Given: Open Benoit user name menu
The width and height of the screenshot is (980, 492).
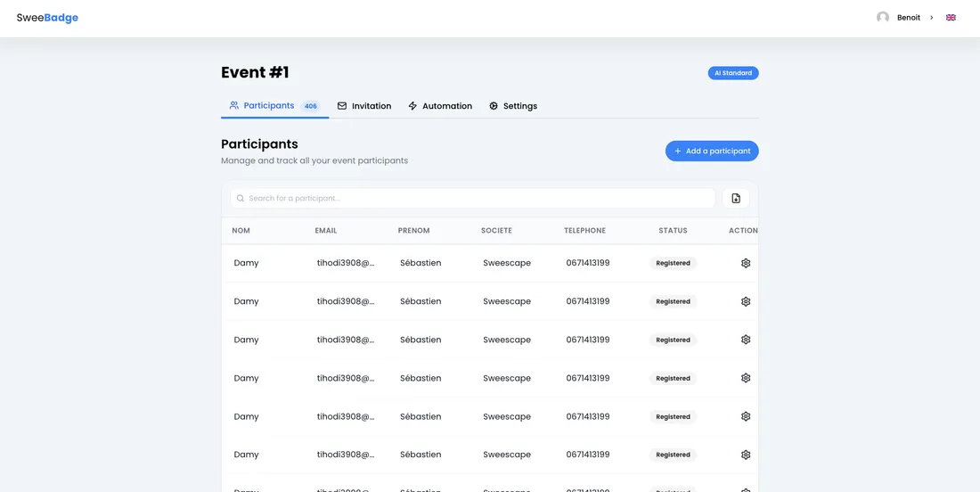Looking at the screenshot, I should click(908, 18).
